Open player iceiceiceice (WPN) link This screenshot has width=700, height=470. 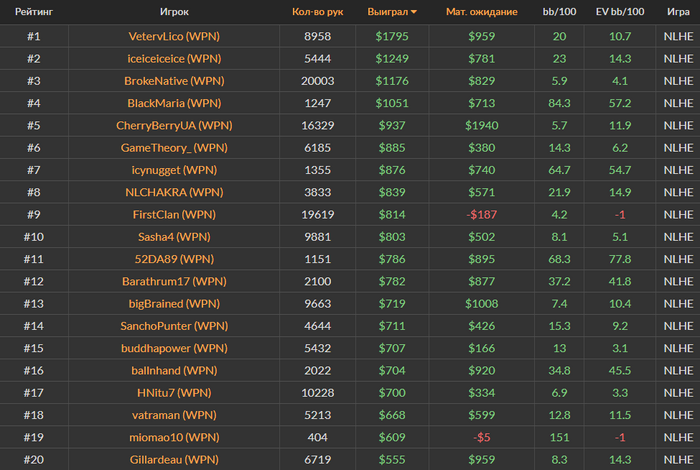click(x=174, y=58)
